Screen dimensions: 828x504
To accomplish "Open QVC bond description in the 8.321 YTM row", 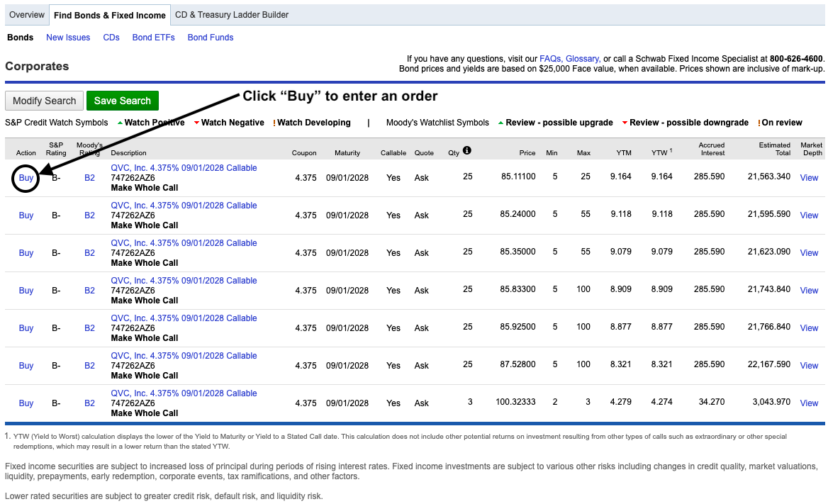I will [x=184, y=356].
